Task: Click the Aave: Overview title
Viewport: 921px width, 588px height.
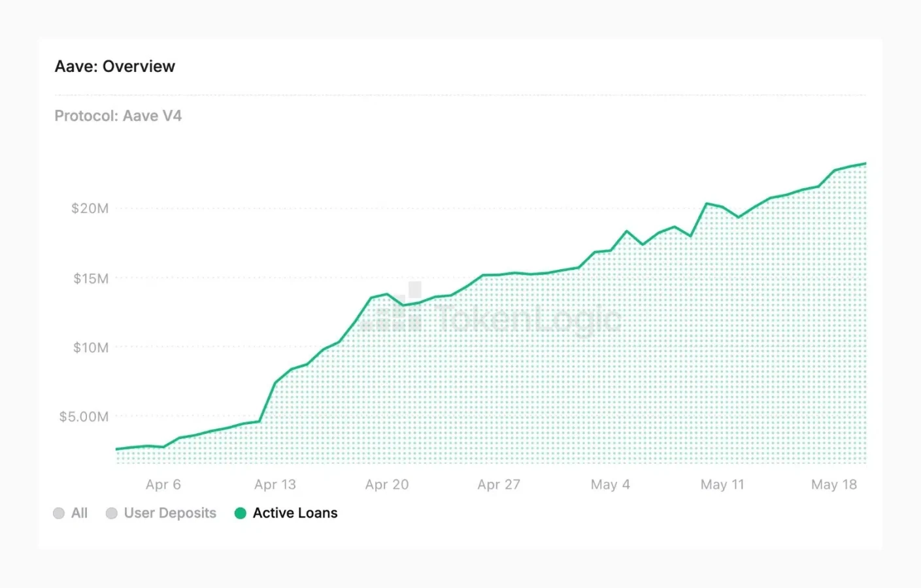Action: coord(115,66)
